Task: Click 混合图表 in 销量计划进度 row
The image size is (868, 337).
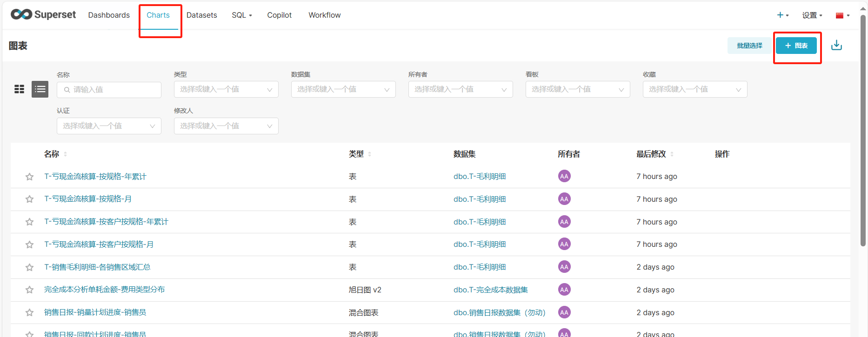Action: tap(363, 313)
